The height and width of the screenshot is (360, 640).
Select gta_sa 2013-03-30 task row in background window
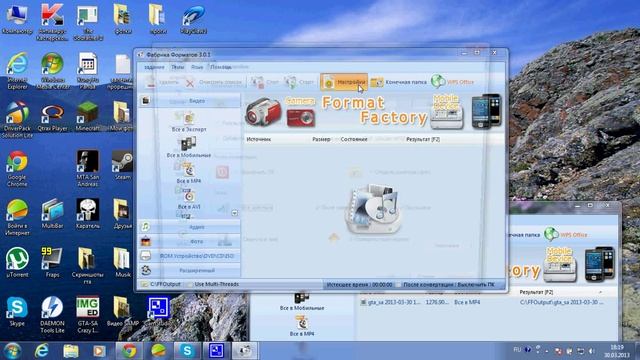(x=482, y=302)
